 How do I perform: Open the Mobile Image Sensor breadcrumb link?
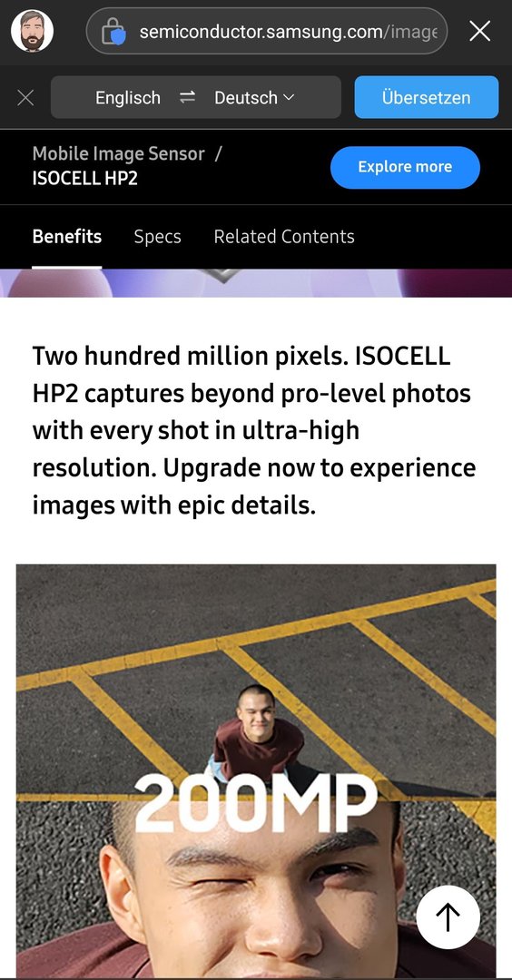pyautogui.click(x=118, y=153)
